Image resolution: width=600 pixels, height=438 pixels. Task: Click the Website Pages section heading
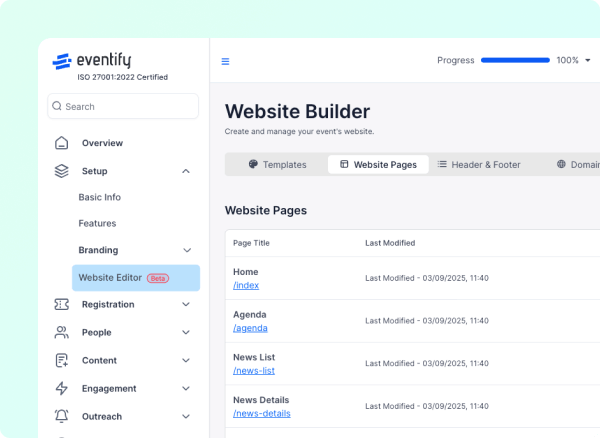click(x=266, y=211)
